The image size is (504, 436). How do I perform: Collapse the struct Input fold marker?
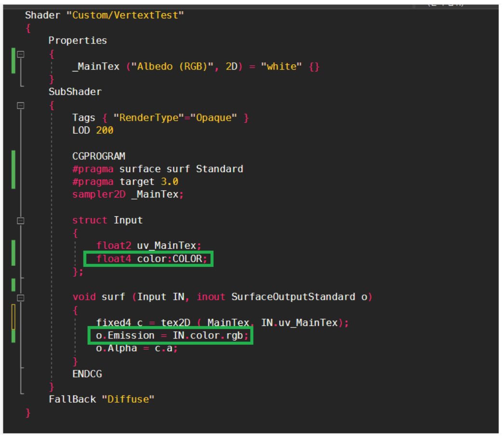click(21, 220)
